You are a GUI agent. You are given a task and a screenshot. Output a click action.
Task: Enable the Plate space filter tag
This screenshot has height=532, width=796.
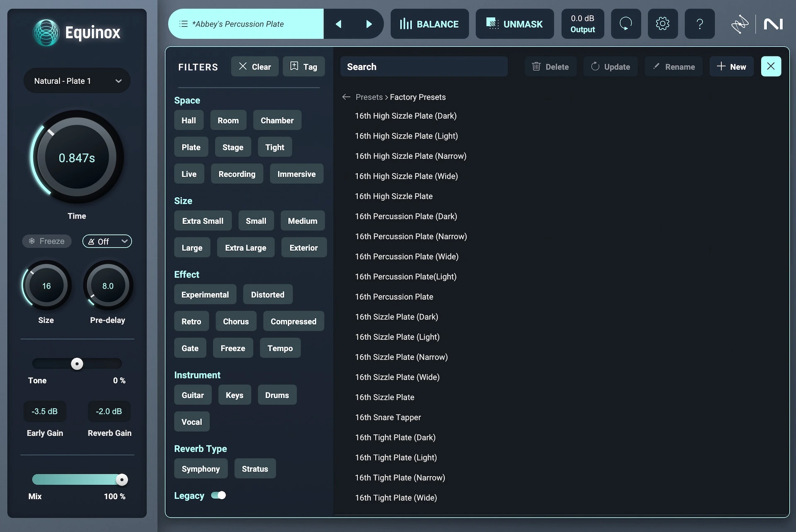pos(191,147)
